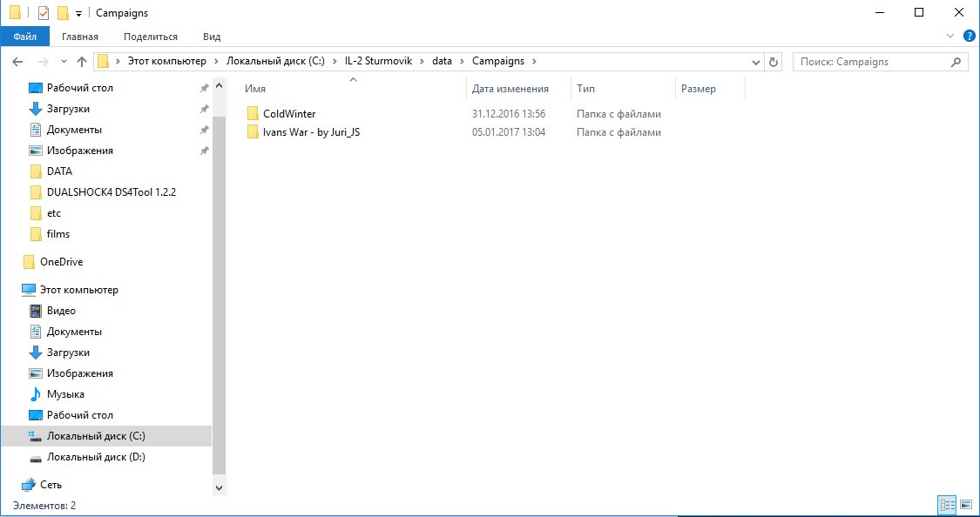
Task: Open Музыка under Этот компьютер
Action: coord(65,394)
